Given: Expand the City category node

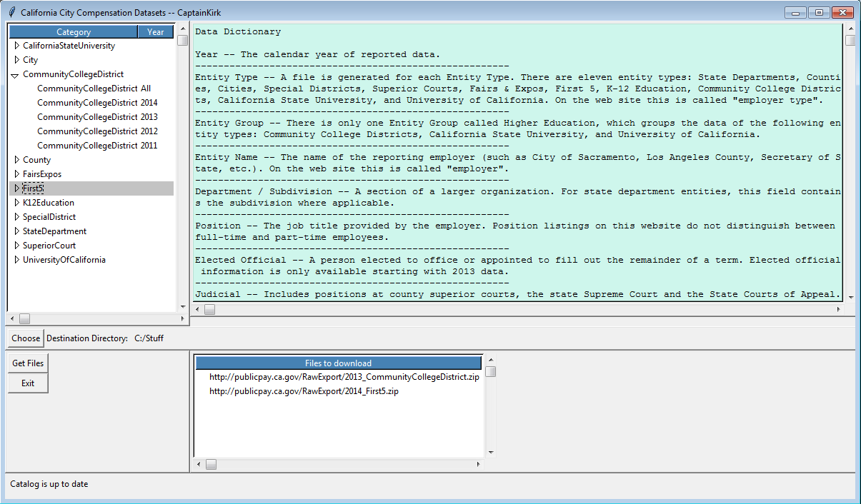Looking at the screenshot, I should click(x=17, y=60).
